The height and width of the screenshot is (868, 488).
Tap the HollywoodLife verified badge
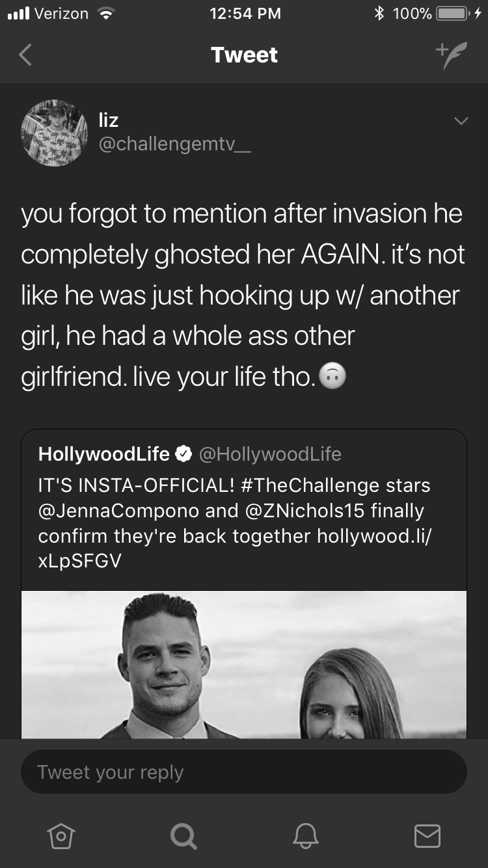tap(184, 454)
